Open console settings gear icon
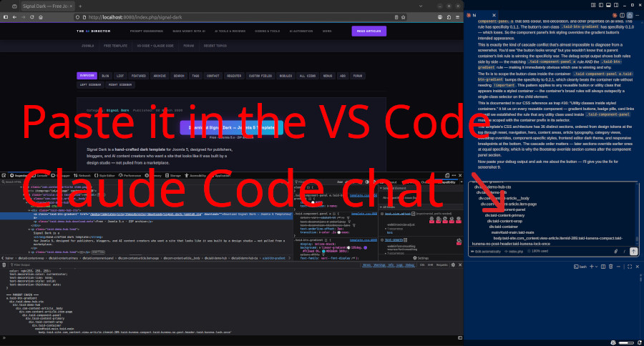This screenshot has width=644, height=346. (453, 265)
